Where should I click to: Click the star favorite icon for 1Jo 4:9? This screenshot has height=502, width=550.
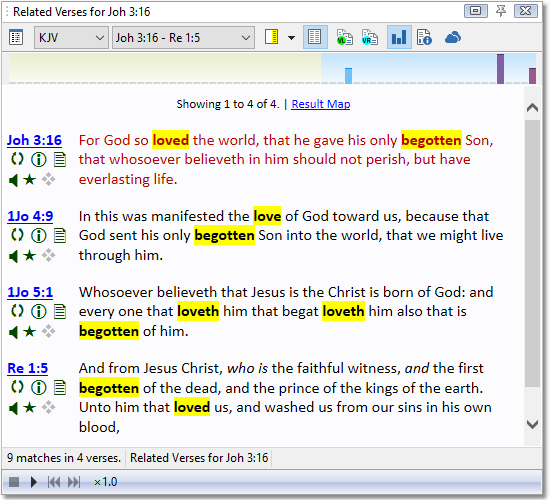[30, 256]
